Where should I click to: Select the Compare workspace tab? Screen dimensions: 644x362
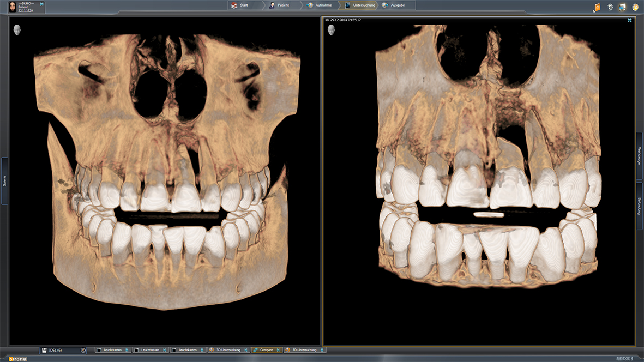266,350
